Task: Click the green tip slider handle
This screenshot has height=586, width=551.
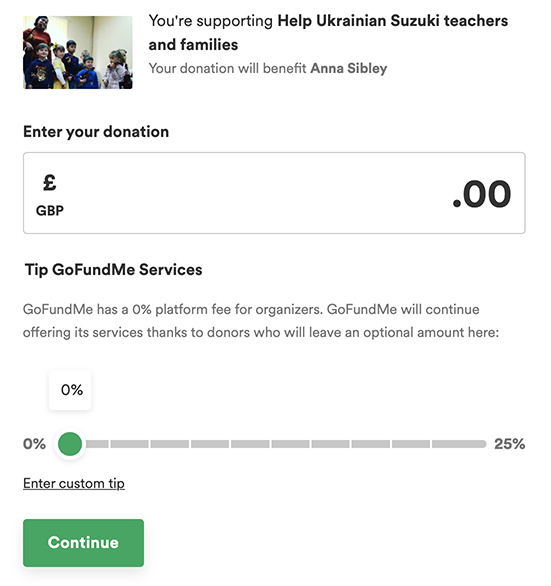Action: [x=70, y=444]
